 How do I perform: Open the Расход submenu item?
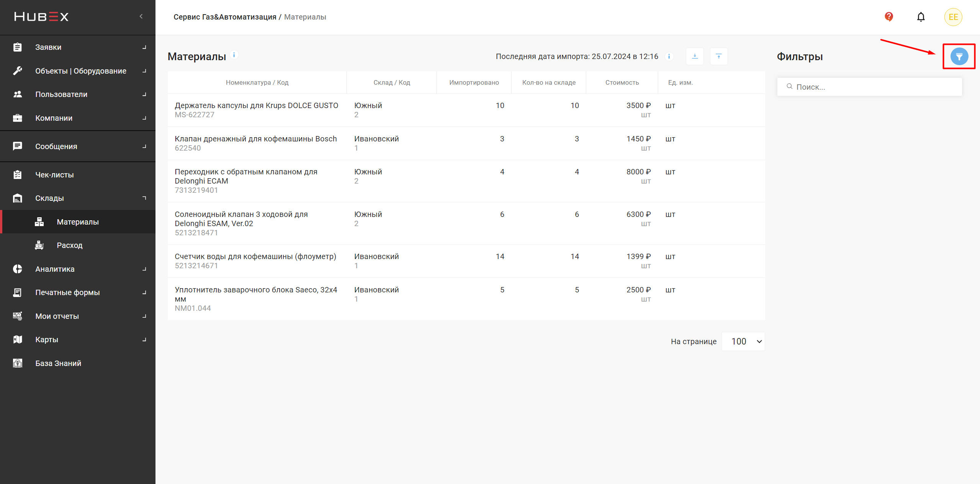click(x=69, y=245)
